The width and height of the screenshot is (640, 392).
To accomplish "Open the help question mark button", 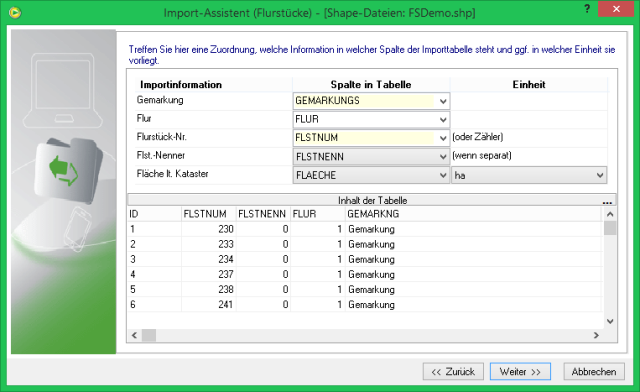I will (587, 9).
